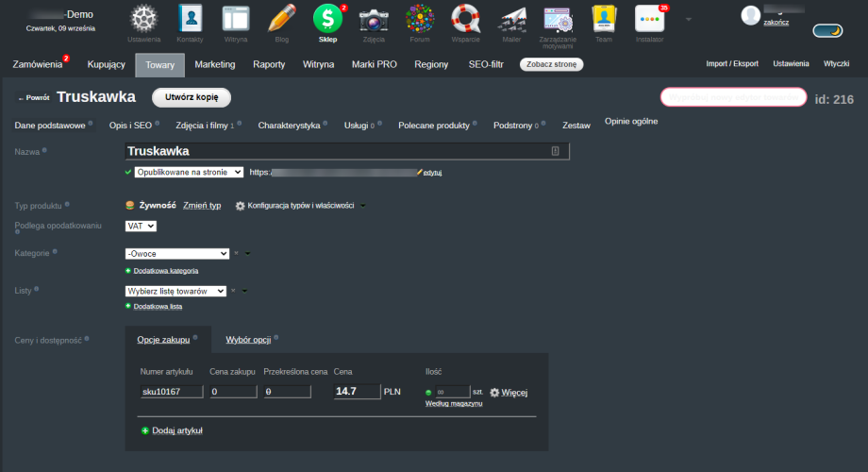Switch to the Marketing menu tab
The width and height of the screenshot is (868, 472).
[x=215, y=64]
